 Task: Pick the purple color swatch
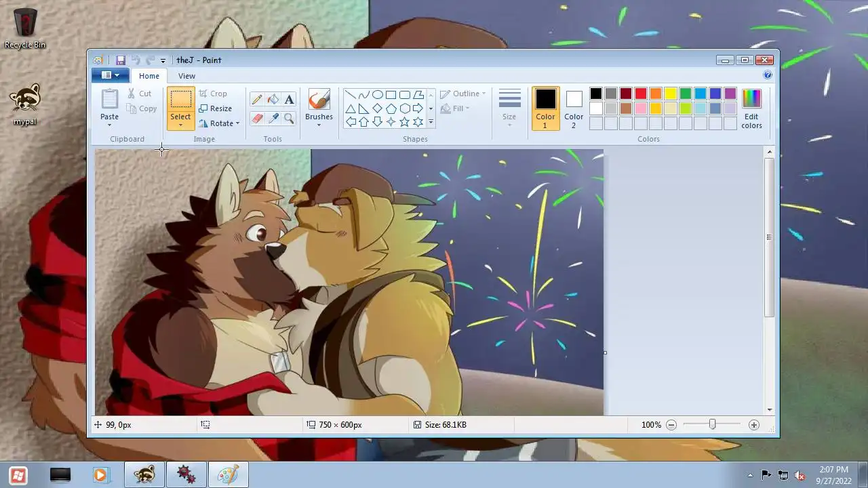(x=730, y=94)
